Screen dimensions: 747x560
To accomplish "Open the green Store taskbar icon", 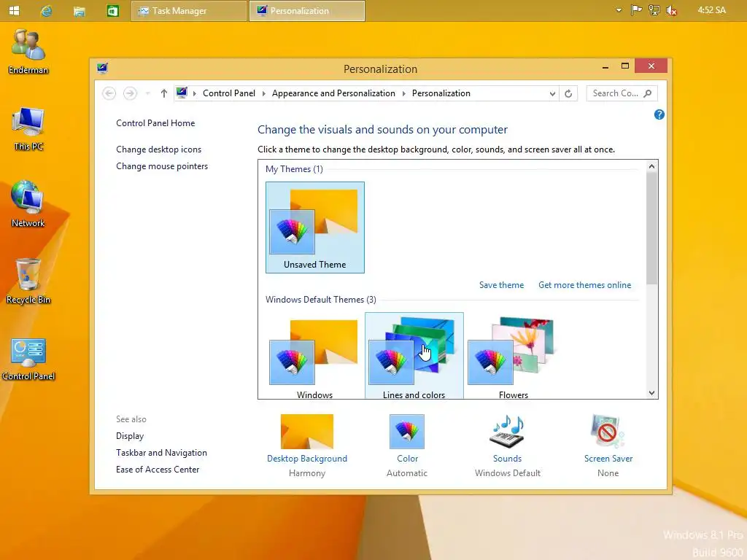I will point(112,10).
